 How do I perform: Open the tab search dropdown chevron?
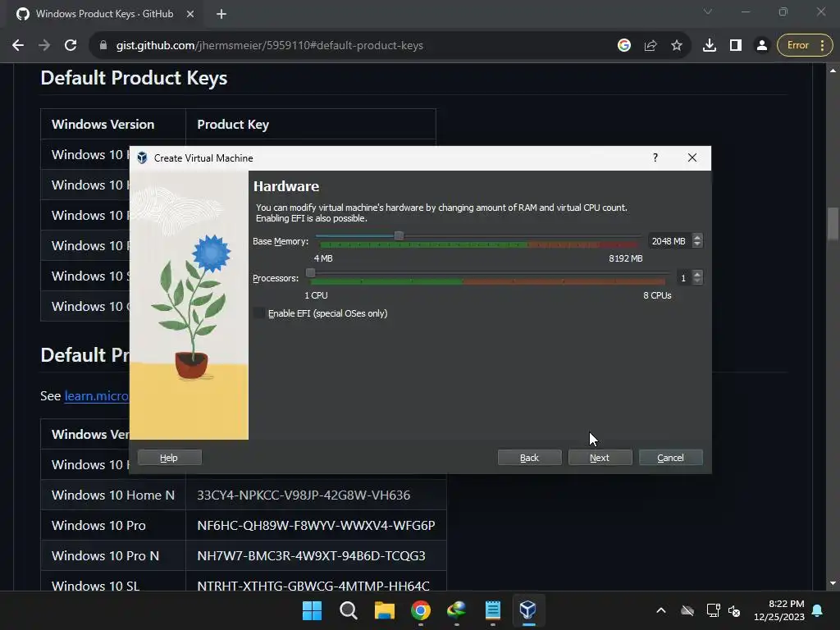pos(708,11)
